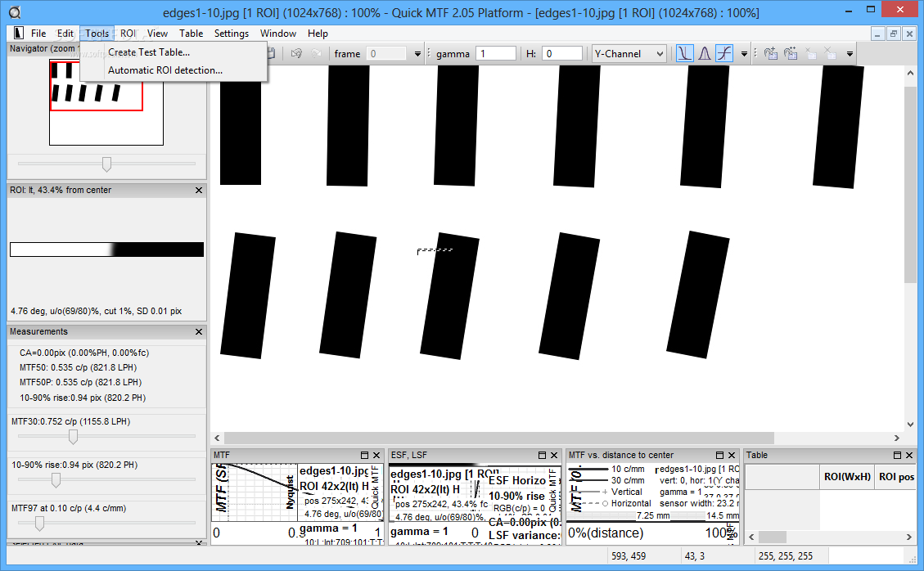Close the Measurements panel

(199, 332)
